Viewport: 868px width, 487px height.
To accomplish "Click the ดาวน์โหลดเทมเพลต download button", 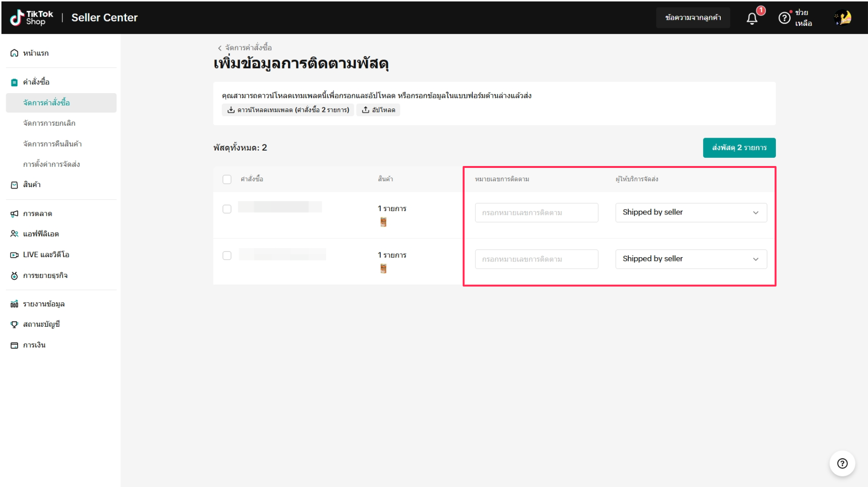I will pyautogui.click(x=288, y=110).
